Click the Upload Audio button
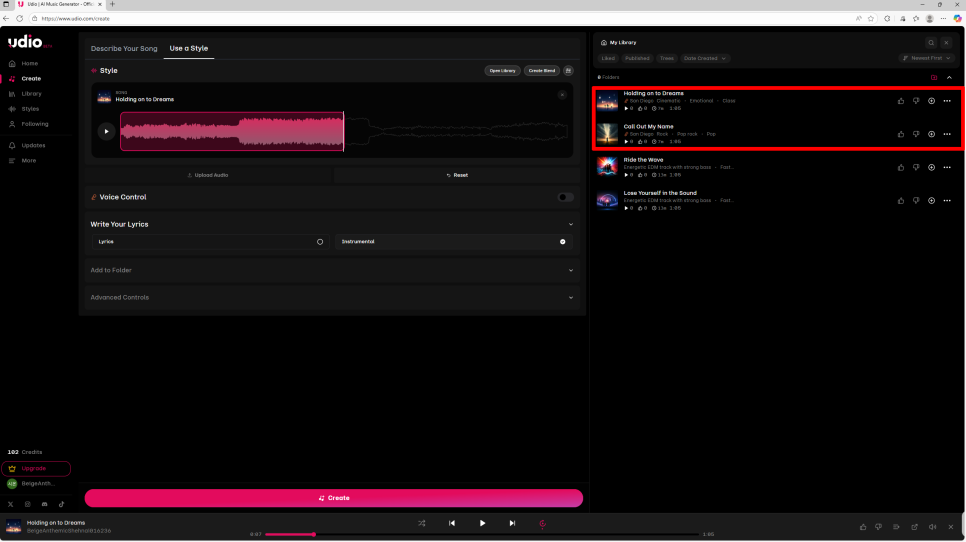The height and width of the screenshot is (542, 966). click(208, 175)
